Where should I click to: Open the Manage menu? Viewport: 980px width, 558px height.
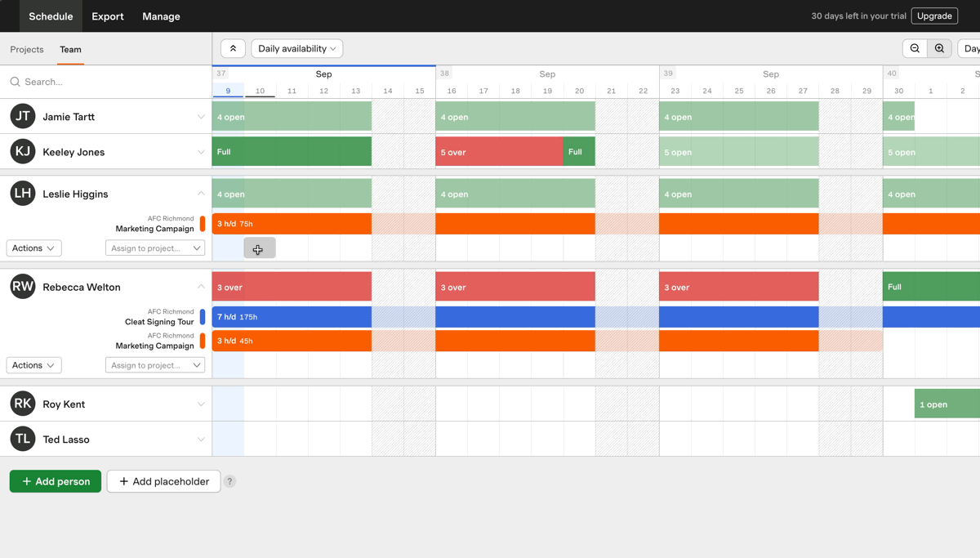161,16
